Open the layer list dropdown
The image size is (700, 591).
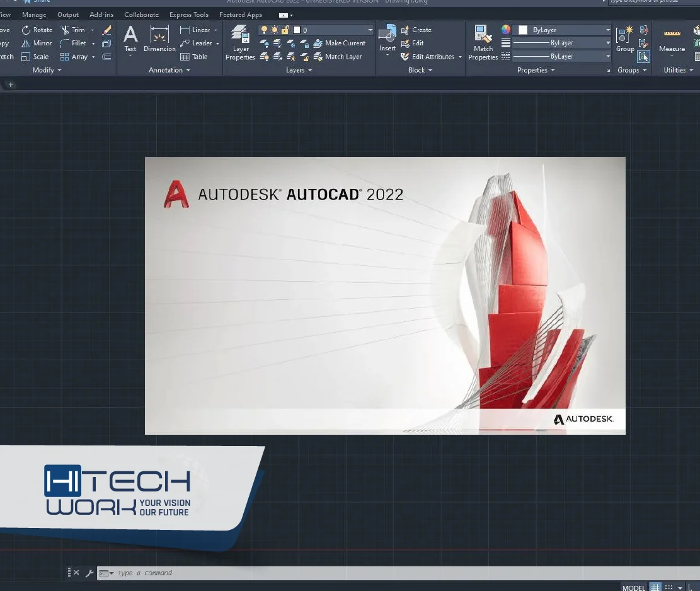pyautogui.click(x=370, y=30)
